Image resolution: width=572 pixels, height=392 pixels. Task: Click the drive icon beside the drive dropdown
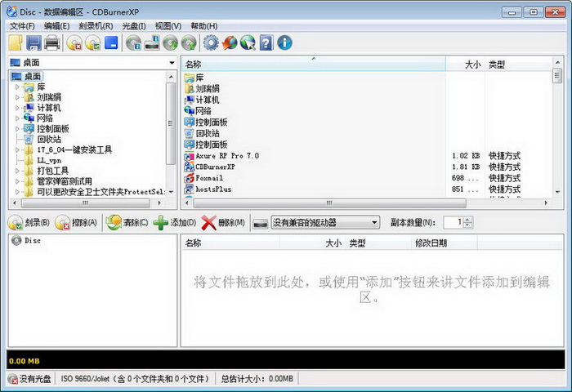pyautogui.click(x=261, y=223)
